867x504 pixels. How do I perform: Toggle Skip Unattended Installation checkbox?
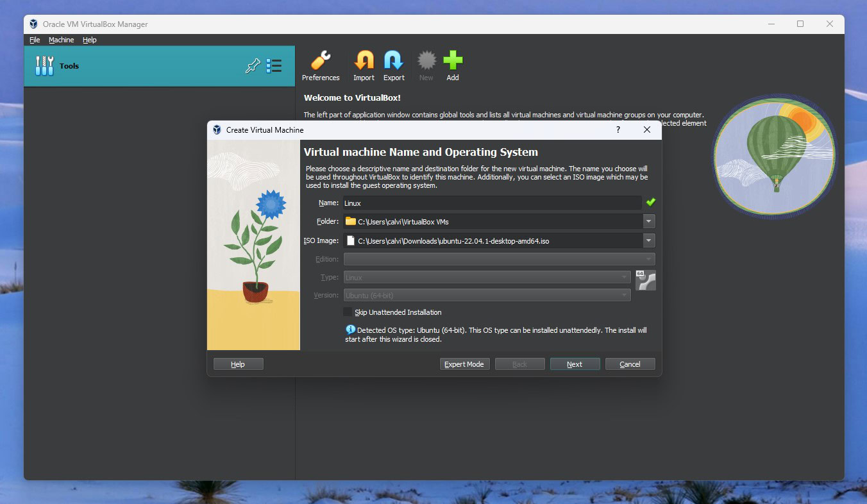(348, 312)
